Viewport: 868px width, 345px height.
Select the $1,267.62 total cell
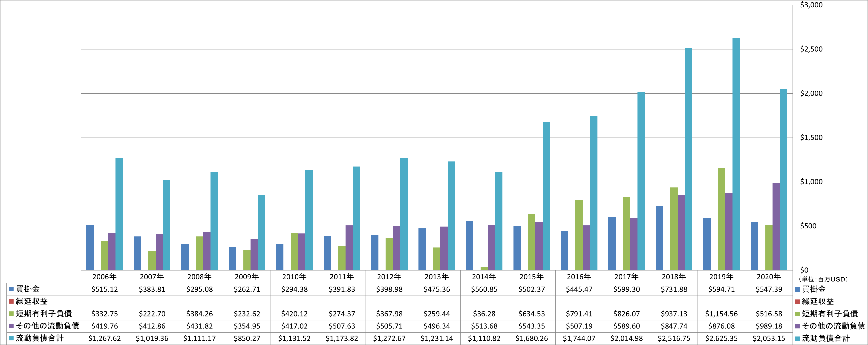coord(104,338)
